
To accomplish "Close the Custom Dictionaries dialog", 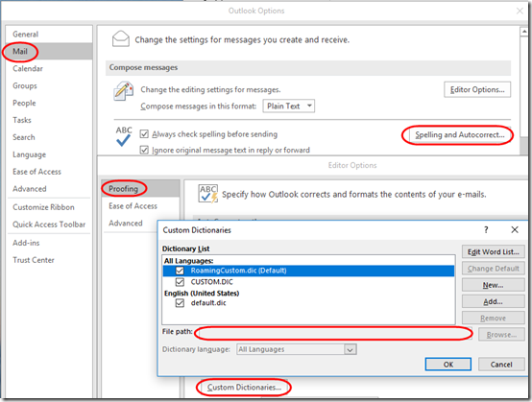I will (515, 230).
